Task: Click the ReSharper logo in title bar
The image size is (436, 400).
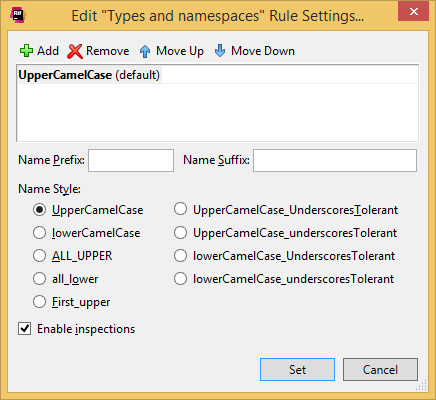Action: coord(17,15)
